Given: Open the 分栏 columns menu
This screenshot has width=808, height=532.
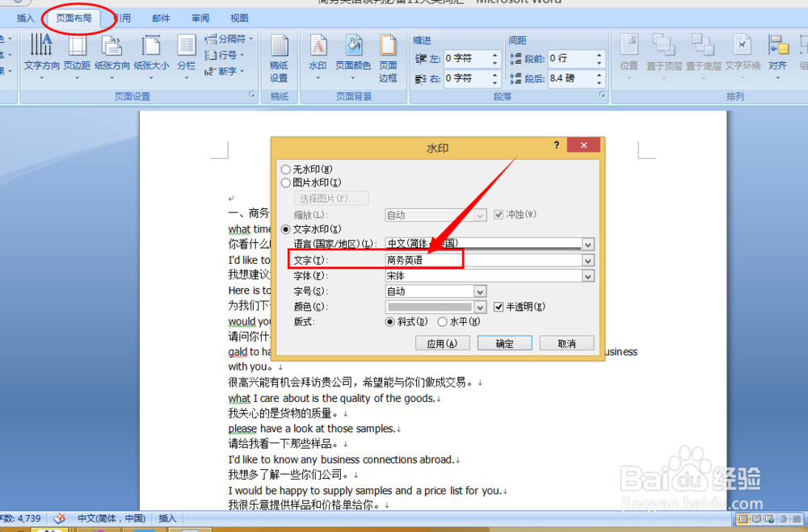Looking at the screenshot, I should (186, 57).
